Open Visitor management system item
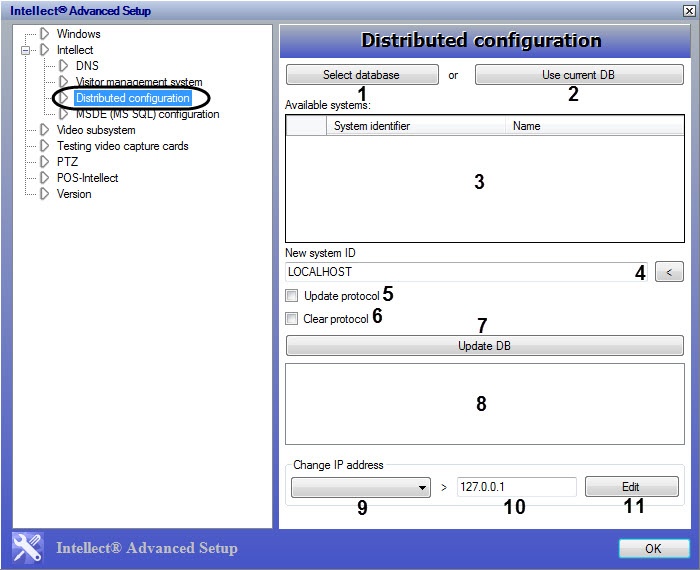The image size is (700, 570). (139, 82)
